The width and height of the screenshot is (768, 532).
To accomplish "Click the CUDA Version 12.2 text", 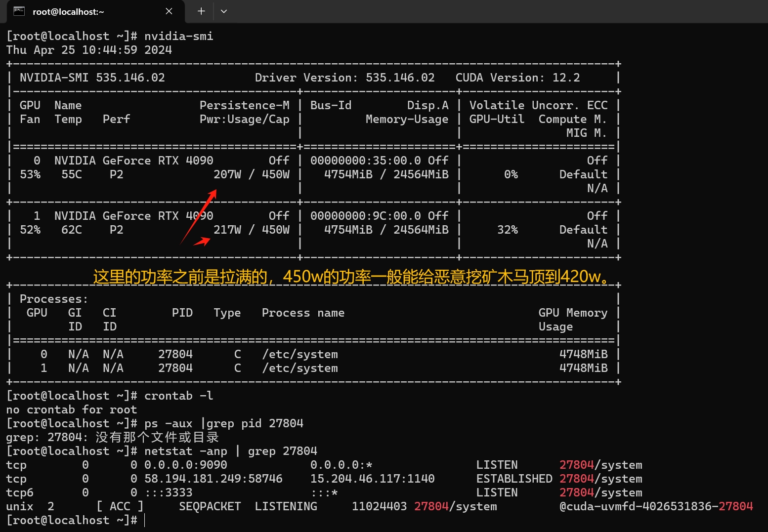I will 517,78.
